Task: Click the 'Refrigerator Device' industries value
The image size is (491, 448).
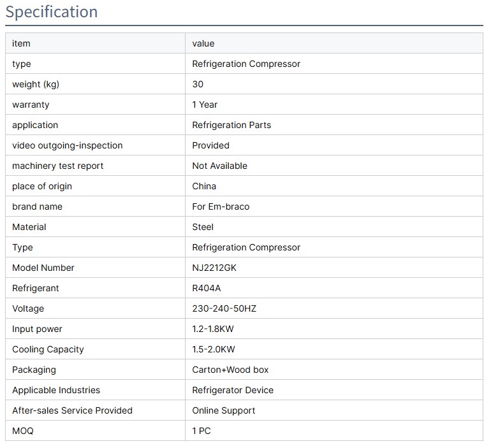Action: point(233,390)
